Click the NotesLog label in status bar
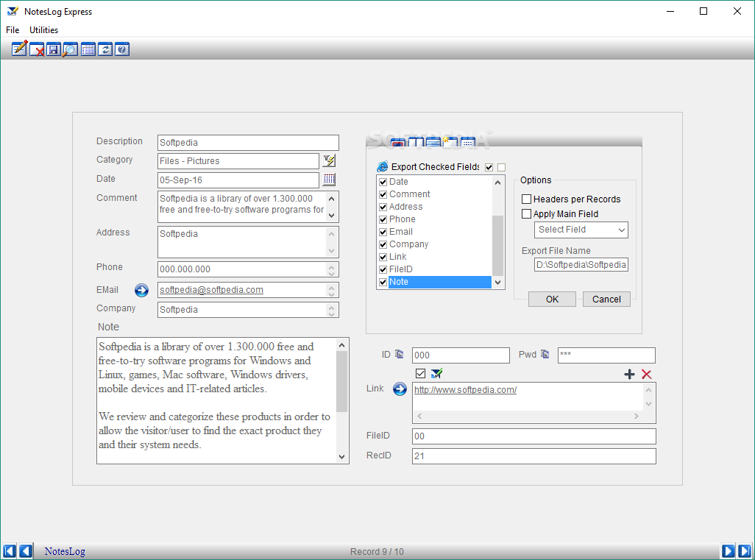 coord(65,551)
